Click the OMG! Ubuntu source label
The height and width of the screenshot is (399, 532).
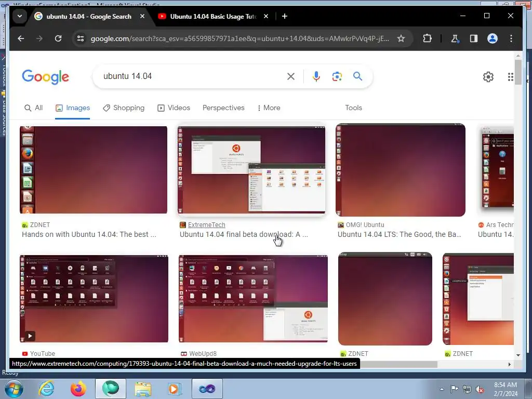(365, 225)
